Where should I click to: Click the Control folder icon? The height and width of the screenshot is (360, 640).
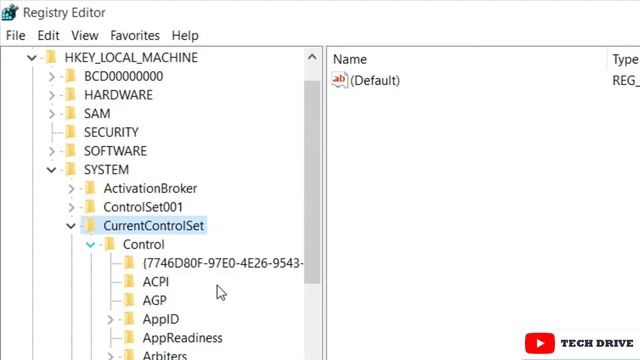(110, 244)
